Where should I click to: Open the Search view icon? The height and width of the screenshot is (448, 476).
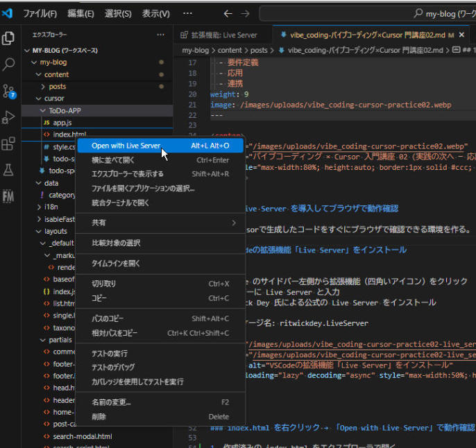click(x=9, y=64)
